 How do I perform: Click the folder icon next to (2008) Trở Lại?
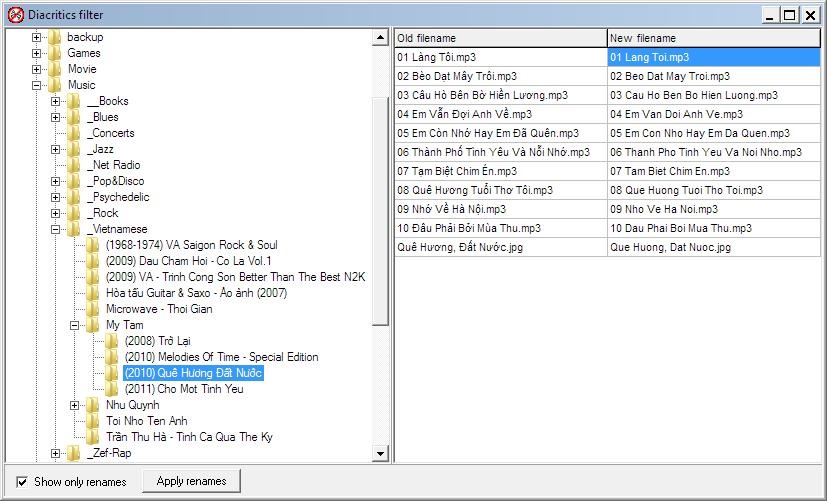click(x=112, y=341)
